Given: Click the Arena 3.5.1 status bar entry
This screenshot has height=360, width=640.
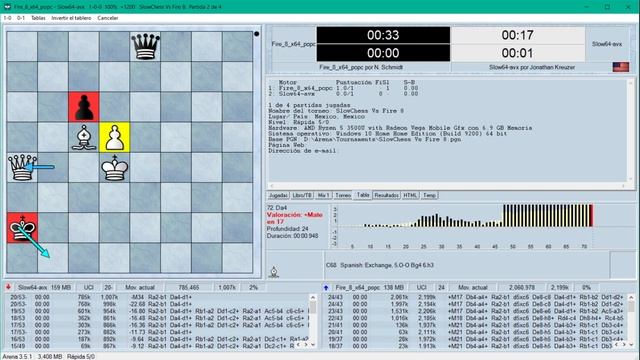Looking at the screenshot, I should pos(18,357).
